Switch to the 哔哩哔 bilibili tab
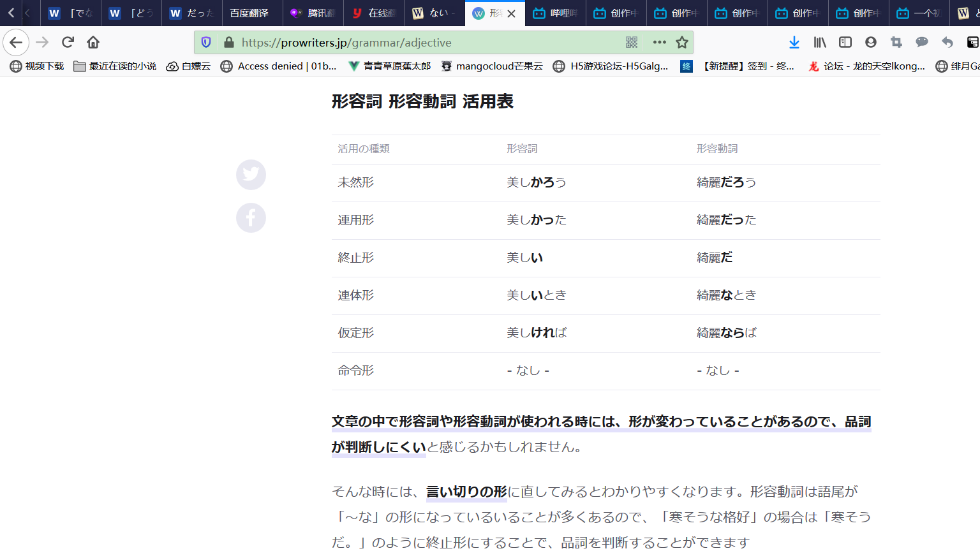The height and width of the screenshot is (551, 980). pyautogui.click(x=556, y=13)
